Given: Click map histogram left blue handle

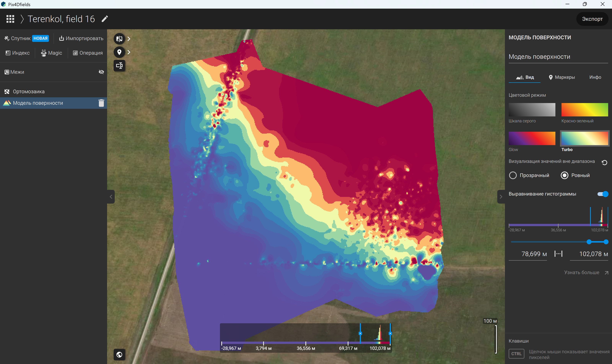Looking at the screenshot, I should pos(360,333).
